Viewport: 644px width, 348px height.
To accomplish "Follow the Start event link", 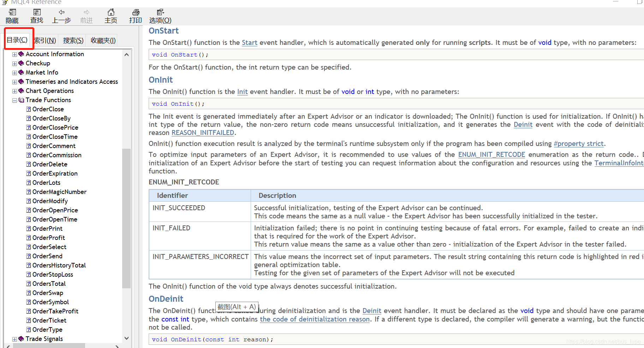I will (249, 42).
